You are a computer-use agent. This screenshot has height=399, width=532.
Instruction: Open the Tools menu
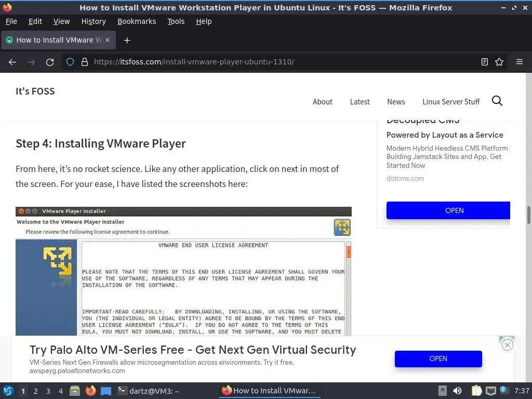coord(176,21)
